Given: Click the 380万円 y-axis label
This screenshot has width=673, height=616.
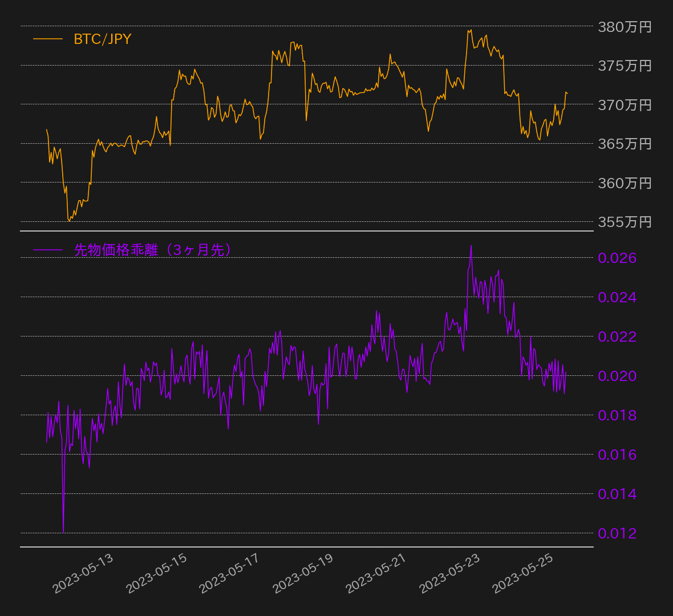Looking at the screenshot, I should click(x=624, y=27).
